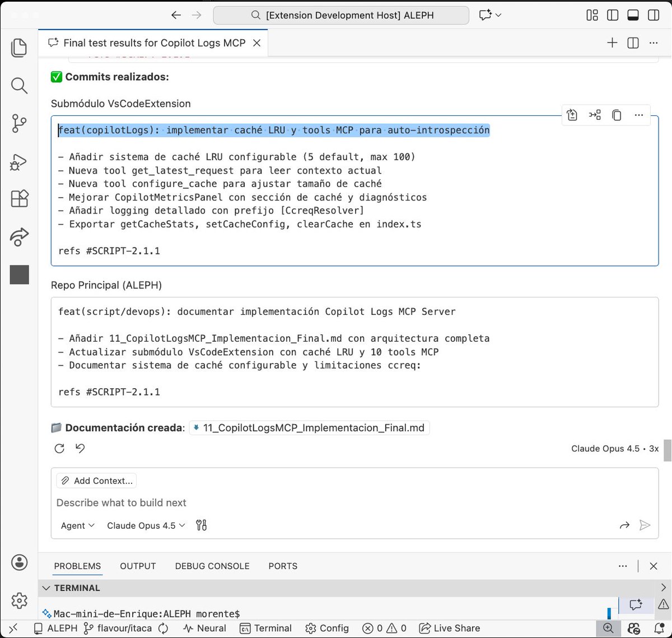The width and height of the screenshot is (672, 638).
Task: Click Terminal in the status bar
Action: (x=265, y=628)
